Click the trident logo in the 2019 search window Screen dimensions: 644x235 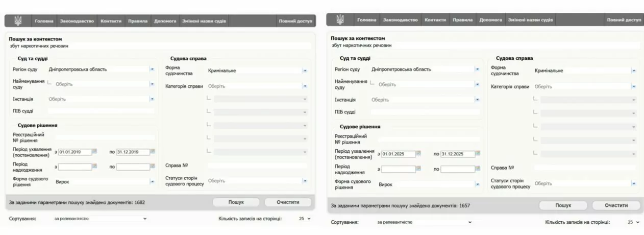click(18, 21)
